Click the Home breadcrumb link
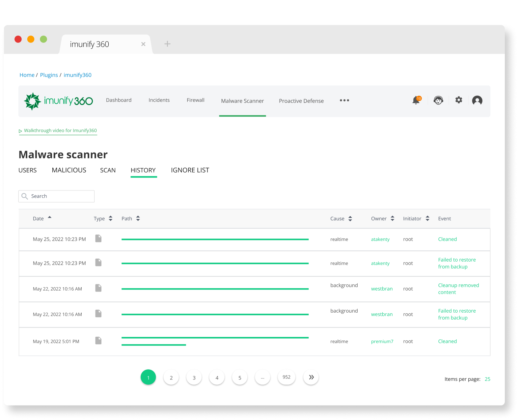518x420 pixels. click(27, 75)
